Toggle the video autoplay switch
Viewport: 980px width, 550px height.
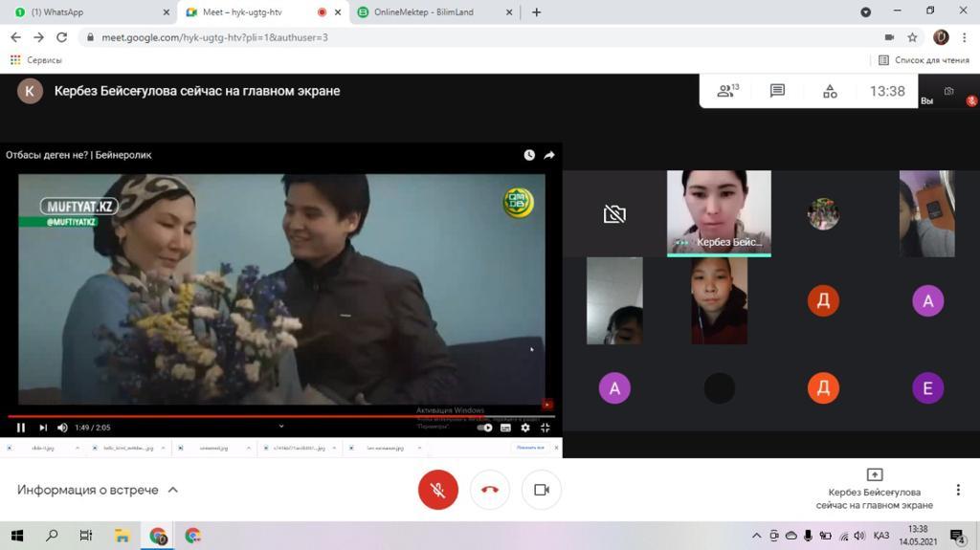484,428
